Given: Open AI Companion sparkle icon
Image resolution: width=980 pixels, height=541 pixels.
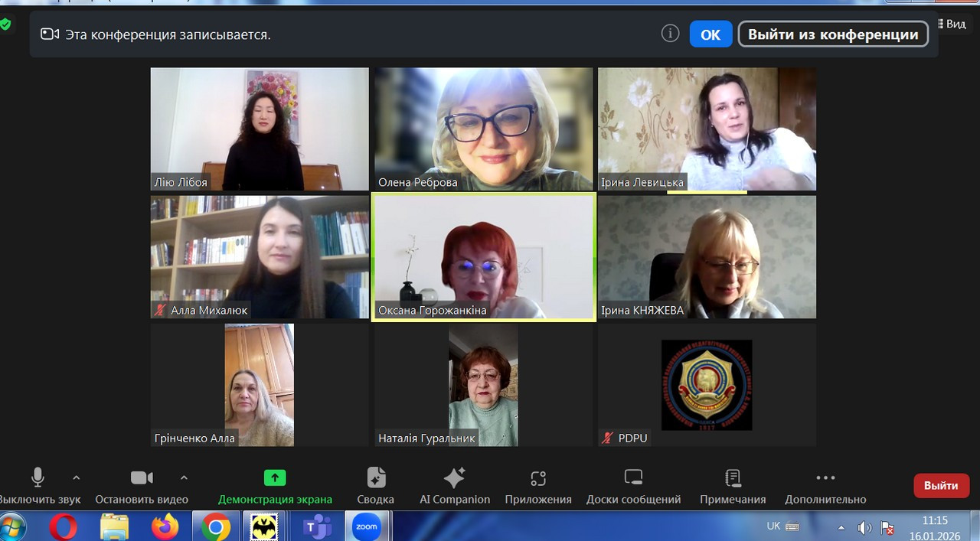Looking at the screenshot, I should coord(454,478).
